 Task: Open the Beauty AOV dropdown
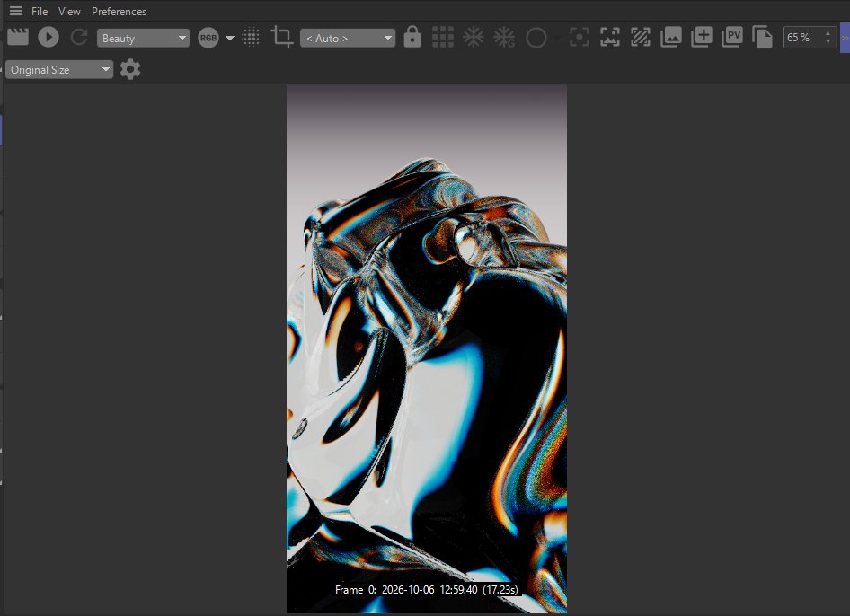point(143,38)
